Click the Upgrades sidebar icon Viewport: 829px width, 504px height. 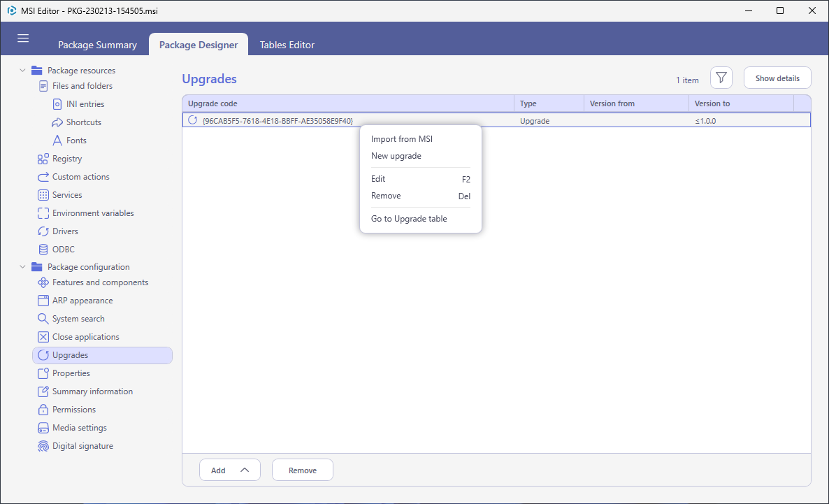pos(43,355)
